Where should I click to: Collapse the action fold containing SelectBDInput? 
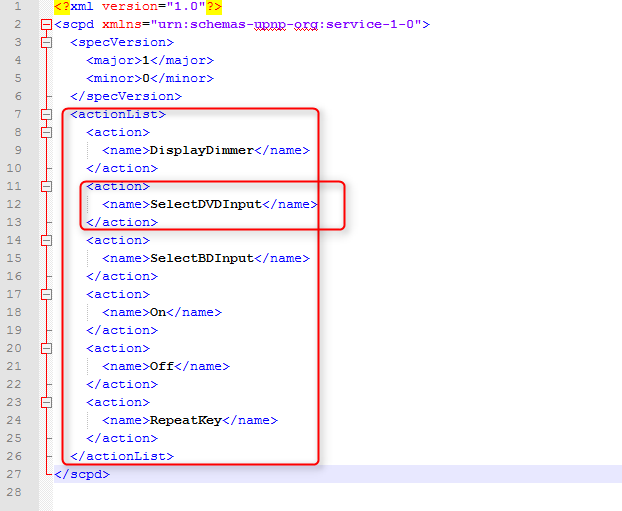pos(46,240)
